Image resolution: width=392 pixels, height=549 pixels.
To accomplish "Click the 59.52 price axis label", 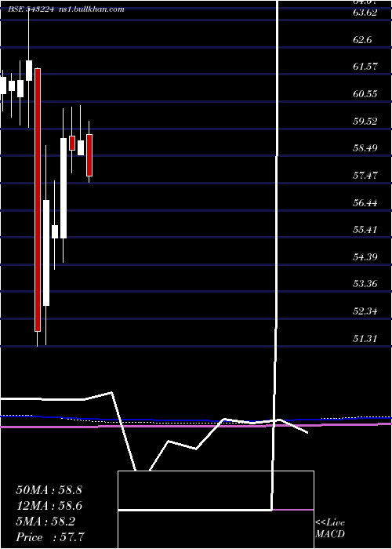I will (365, 121).
